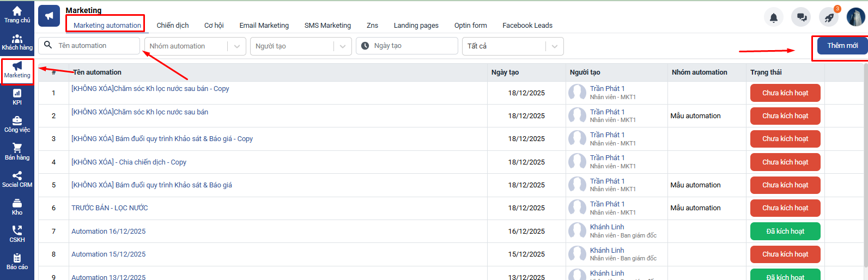Switch to the Landing pages tab
This screenshot has width=868, height=280.
[x=416, y=26]
